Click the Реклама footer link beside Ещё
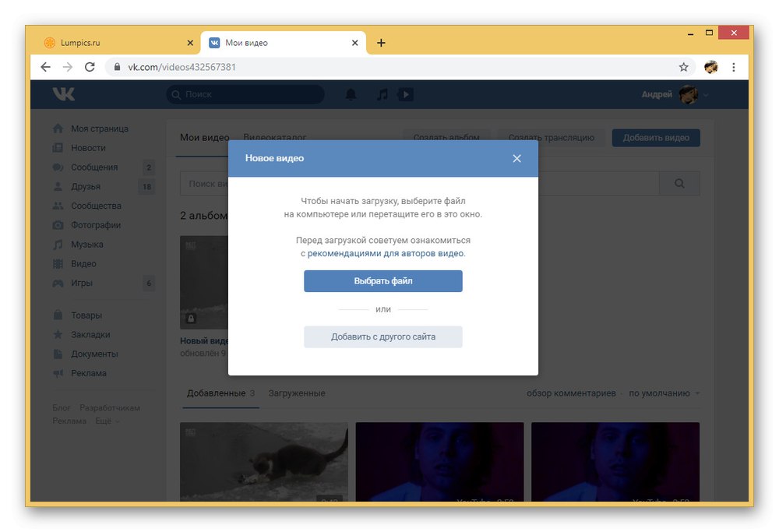 69,421
